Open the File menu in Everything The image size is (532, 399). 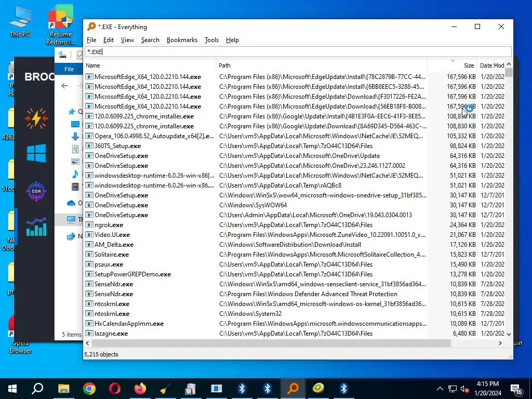[x=91, y=40]
